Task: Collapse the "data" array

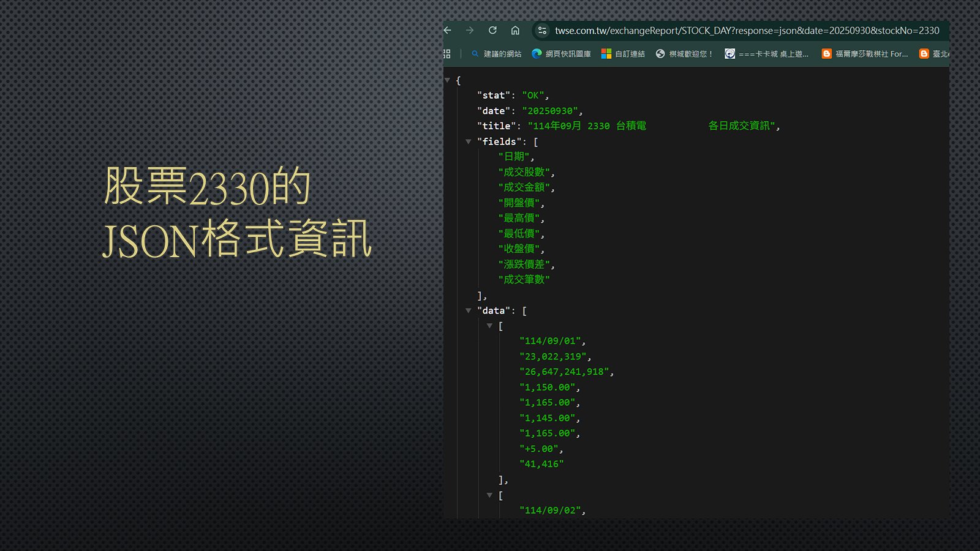Action: point(469,311)
